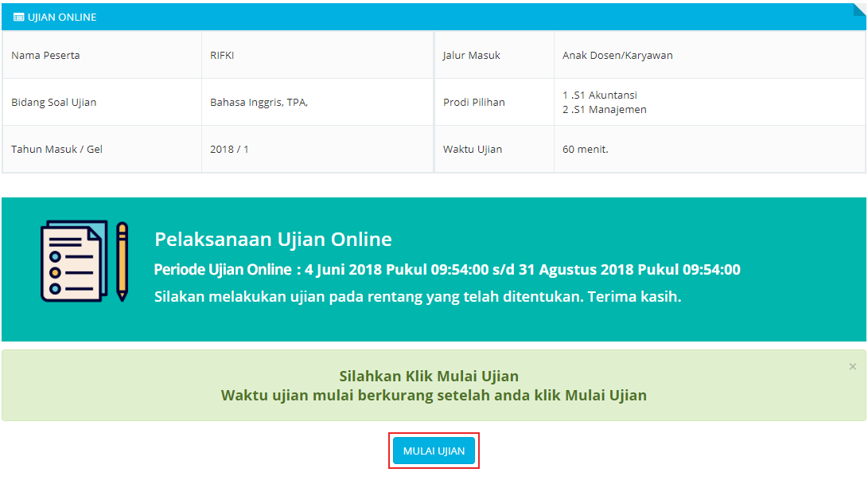This screenshot has width=868, height=484.
Task: Click the 2018 / 1 intake value
Action: [229, 149]
